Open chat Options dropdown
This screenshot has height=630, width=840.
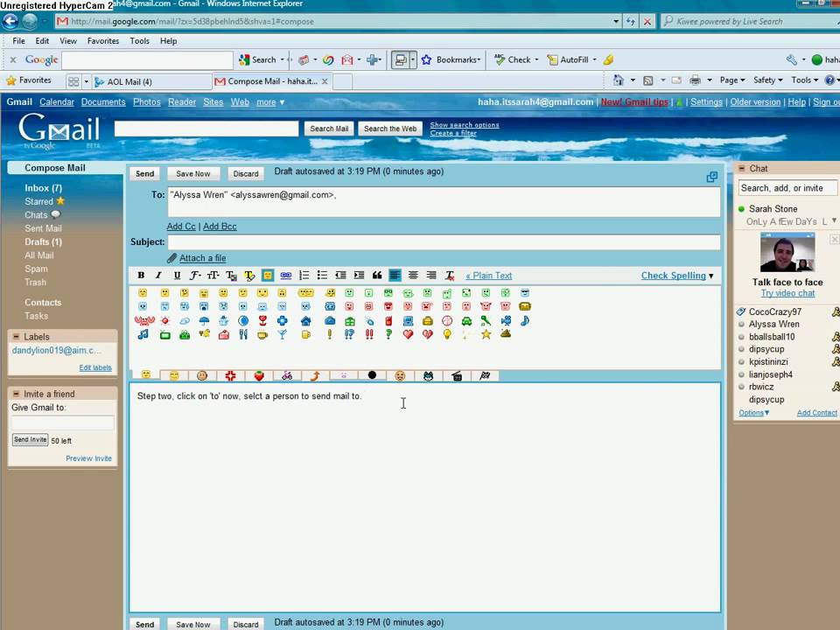(753, 413)
